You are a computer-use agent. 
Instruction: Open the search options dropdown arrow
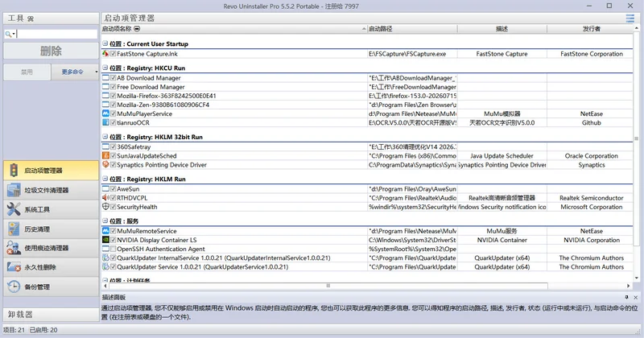click(14, 34)
